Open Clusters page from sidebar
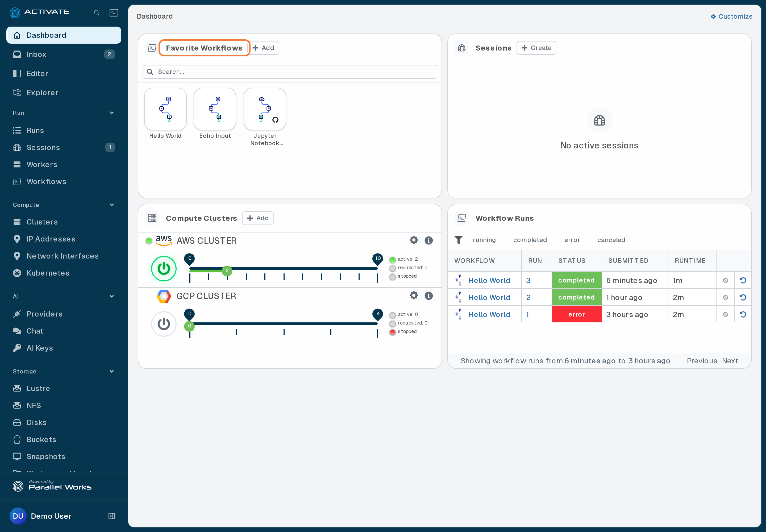 (64, 222)
